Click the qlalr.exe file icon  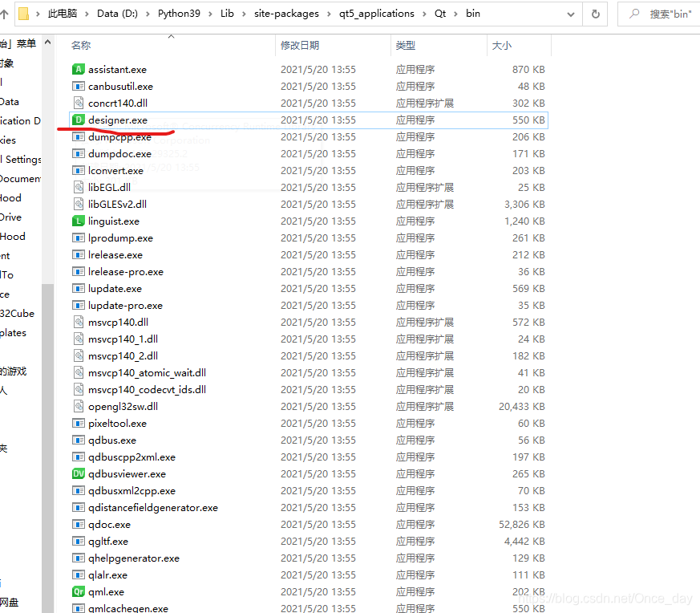[78, 574]
